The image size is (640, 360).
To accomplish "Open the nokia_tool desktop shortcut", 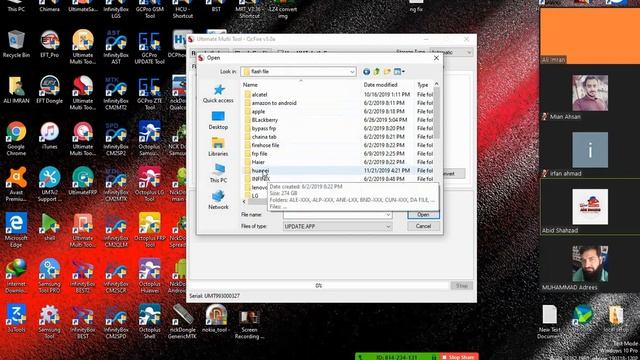I will [216, 318].
